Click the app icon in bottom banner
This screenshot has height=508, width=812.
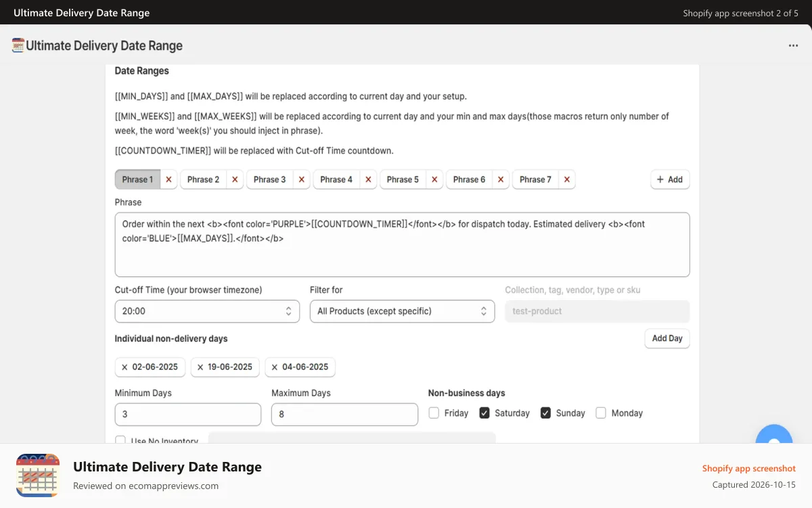pos(38,475)
